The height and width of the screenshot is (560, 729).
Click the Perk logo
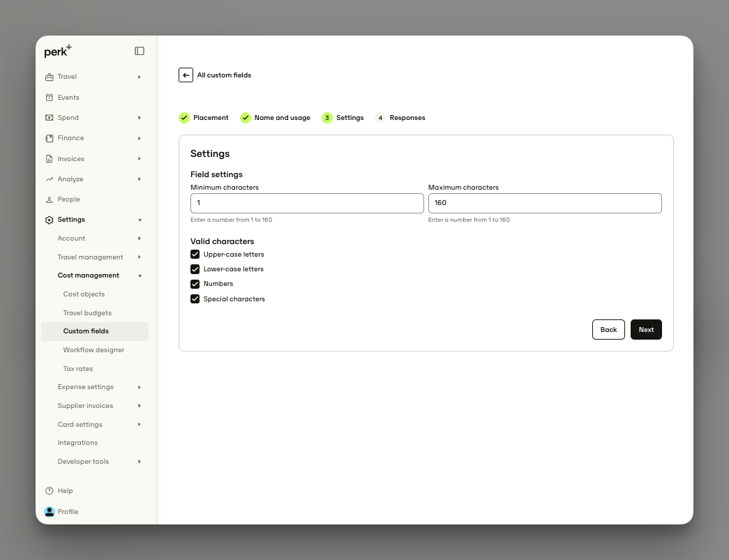coord(58,51)
